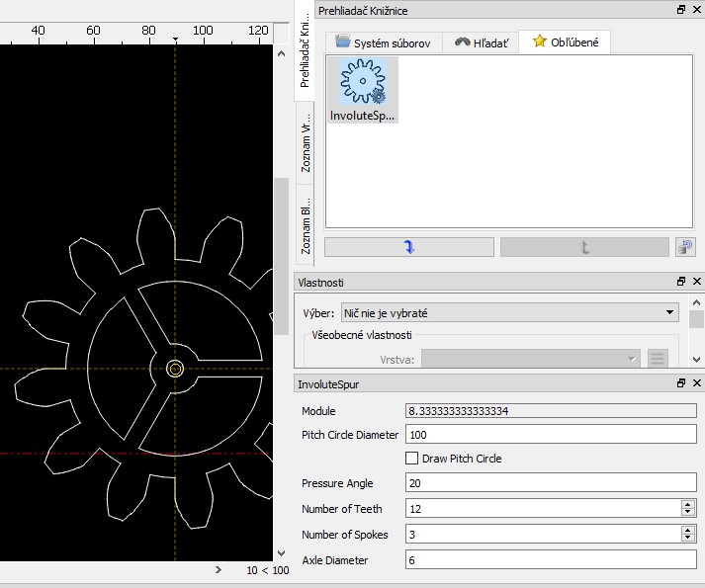Click the blue insert arrow button in library browser
Screen dimensions: 705x588
[x=409, y=247]
